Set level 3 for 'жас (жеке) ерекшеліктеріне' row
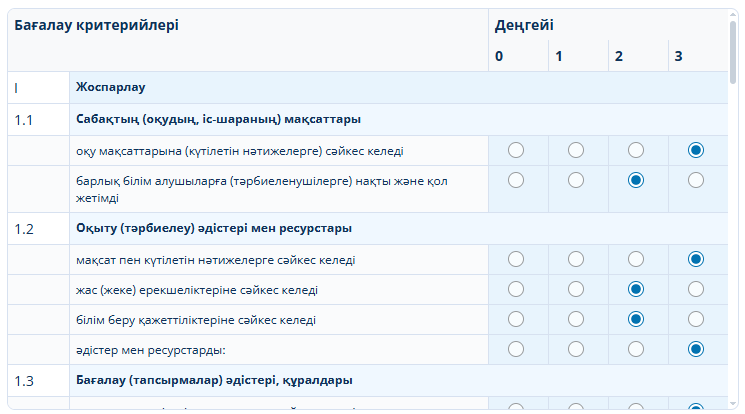This screenshot has height=414, width=745. (x=696, y=289)
